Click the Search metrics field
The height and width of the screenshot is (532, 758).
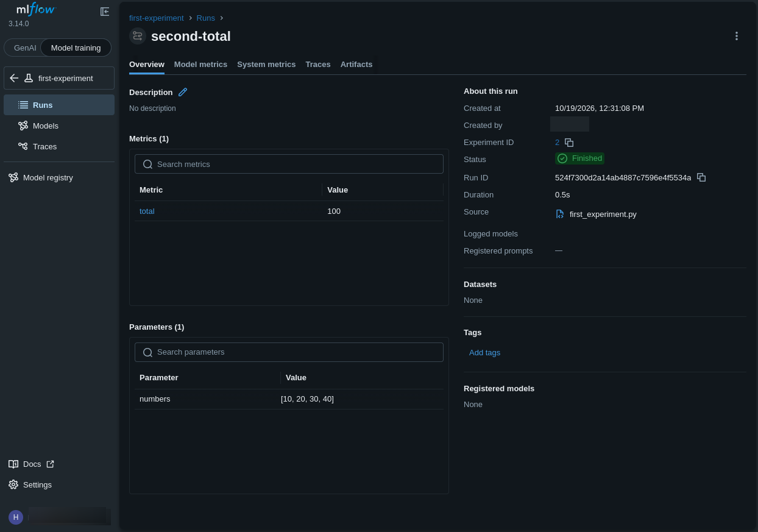289,164
